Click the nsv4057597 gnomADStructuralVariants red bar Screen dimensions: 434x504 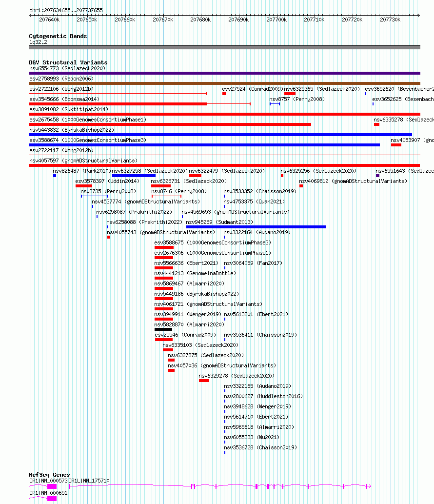(224, 165)
